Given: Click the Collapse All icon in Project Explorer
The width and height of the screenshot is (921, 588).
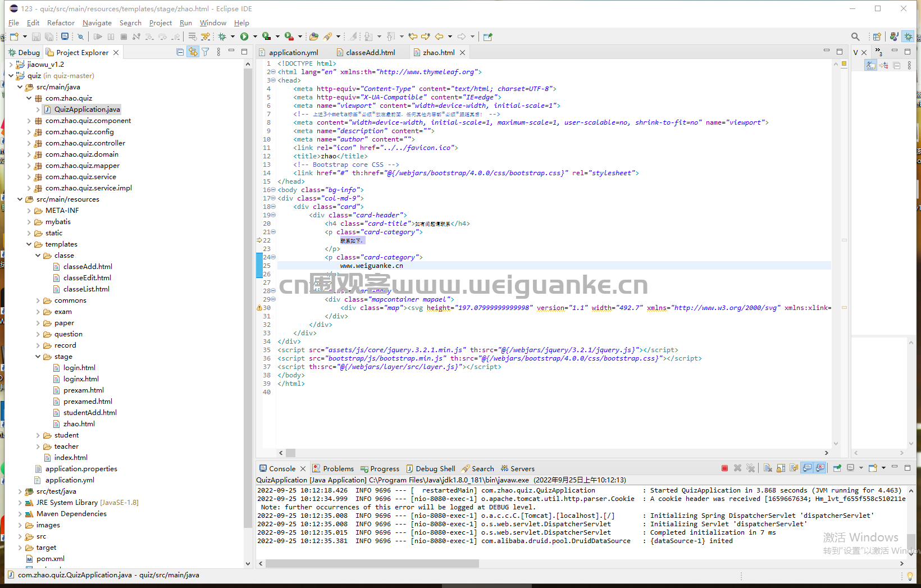Looking at the screenshot, I should pyautogui.click(x=180, y=52).
